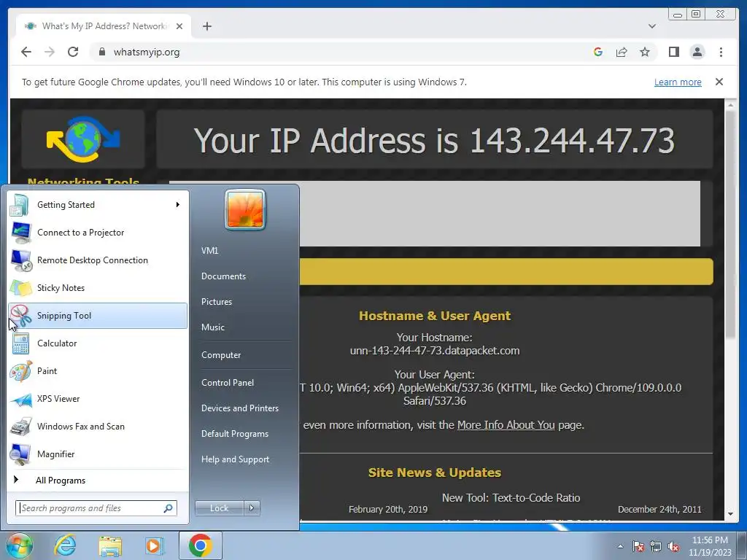Click the Chrome taskbar icon

[200, 545]
